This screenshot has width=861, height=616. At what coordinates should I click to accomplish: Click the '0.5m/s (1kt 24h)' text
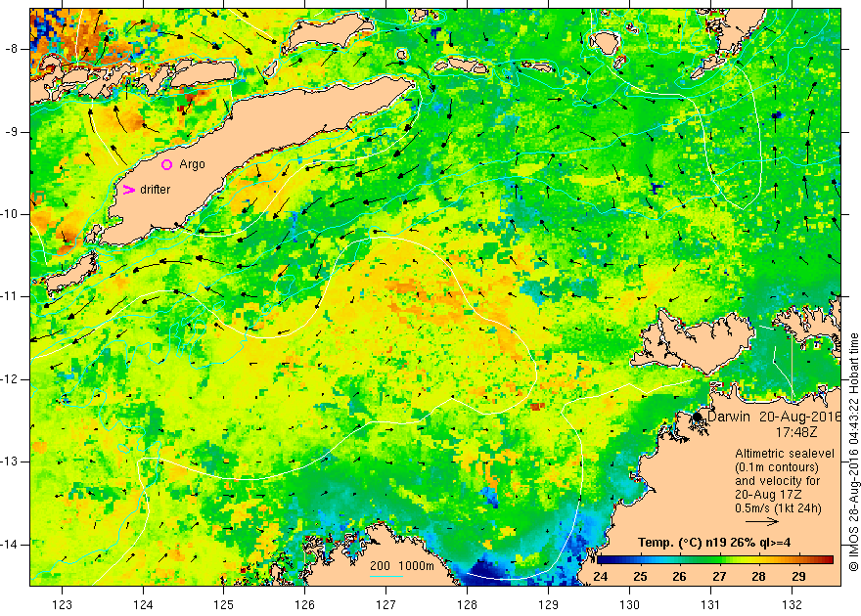coord(779,508)
